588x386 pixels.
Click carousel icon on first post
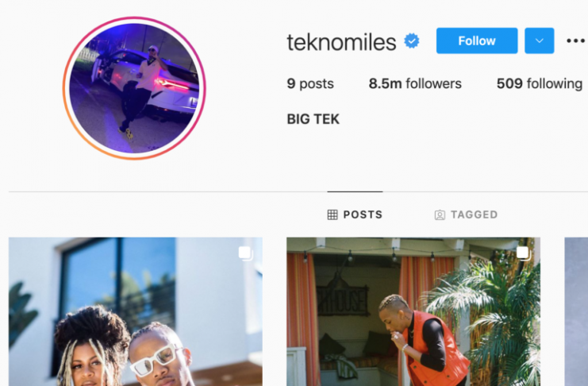(x=246, y=253)
